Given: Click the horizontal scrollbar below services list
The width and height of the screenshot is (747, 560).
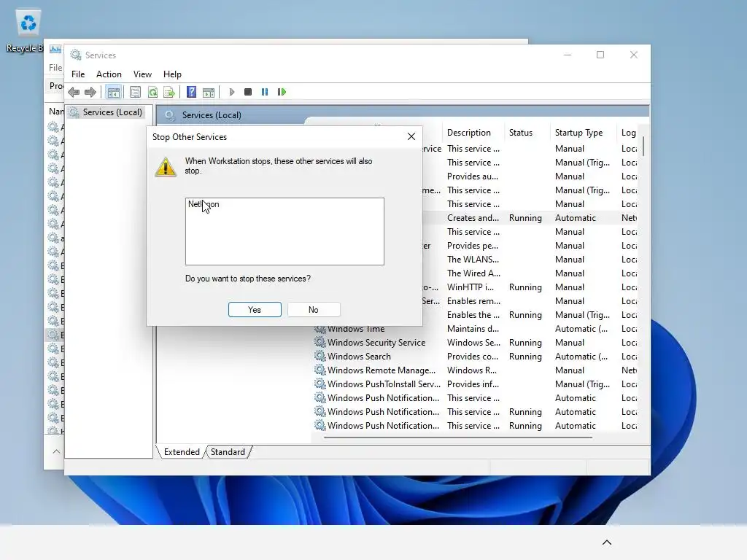Looking at the screenshot, I should click(x=458, y=437).
